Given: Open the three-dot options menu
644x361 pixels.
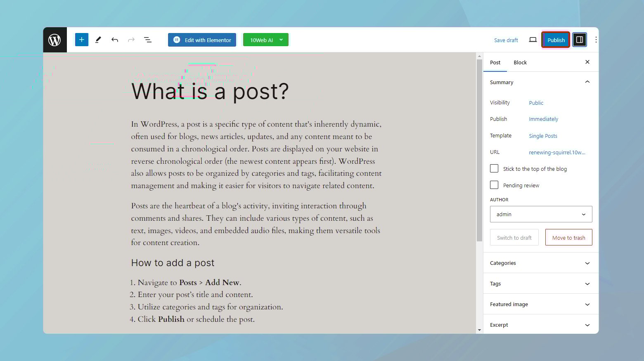Looking at the screenshot, I should point(595,40).
